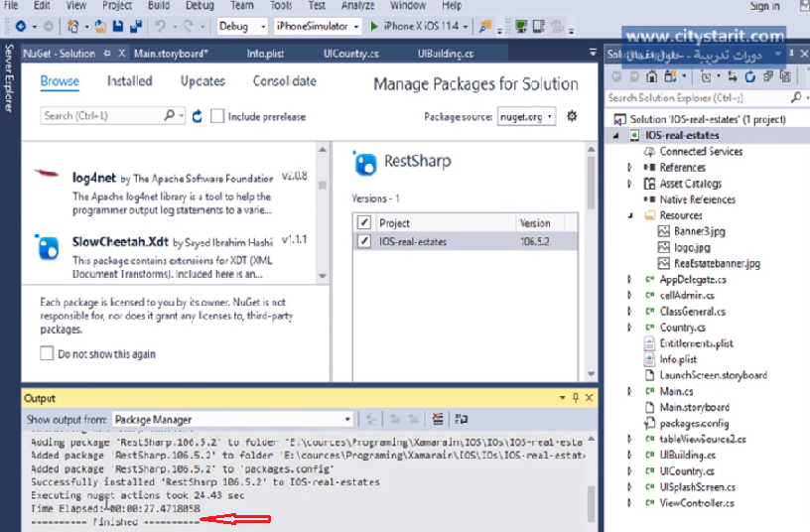Click the package list scrollbar thumb
The width and height of the screenshot is (810, 532).
coord(323,185)
